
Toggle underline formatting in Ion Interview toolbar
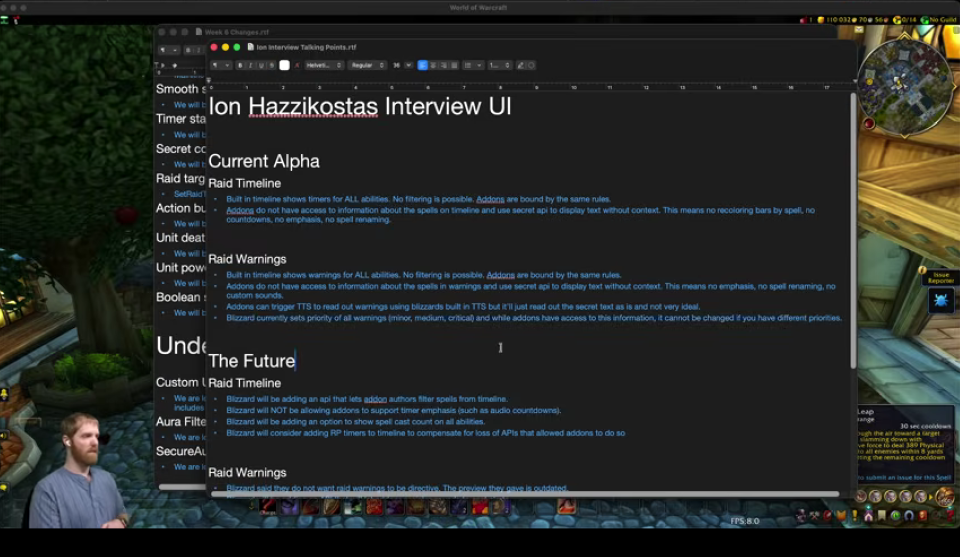(x=261, y=65)
